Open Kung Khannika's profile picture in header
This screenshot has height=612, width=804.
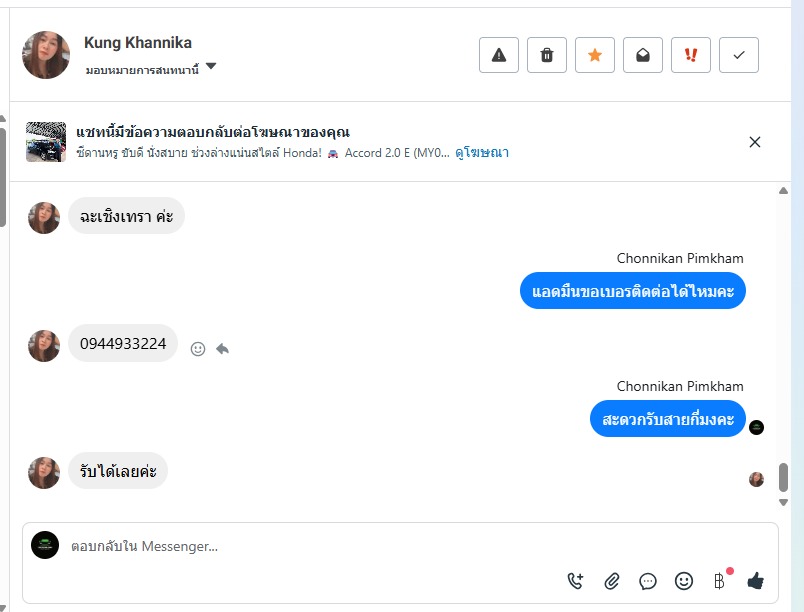46,55
